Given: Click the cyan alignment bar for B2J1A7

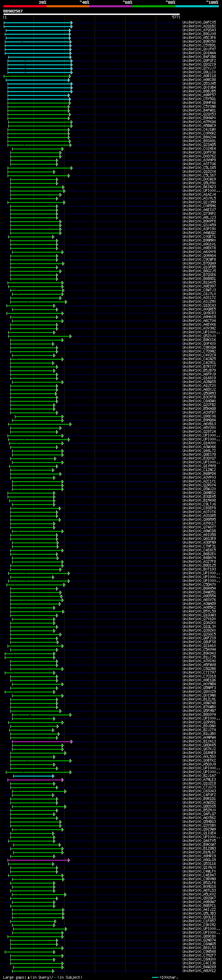Looking at the screenshot, I should (34, 776).
